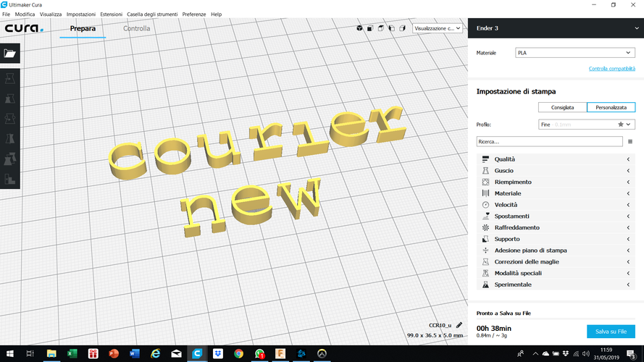
Task: Click the Windows Start button
Action: pyautogui.click(x=10, y=353)
